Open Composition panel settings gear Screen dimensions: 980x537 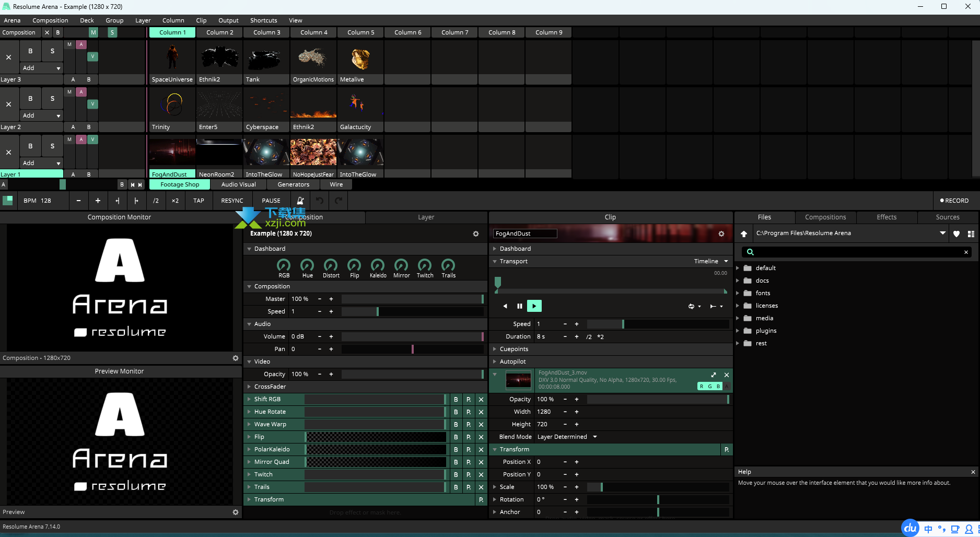pos(476,234)
